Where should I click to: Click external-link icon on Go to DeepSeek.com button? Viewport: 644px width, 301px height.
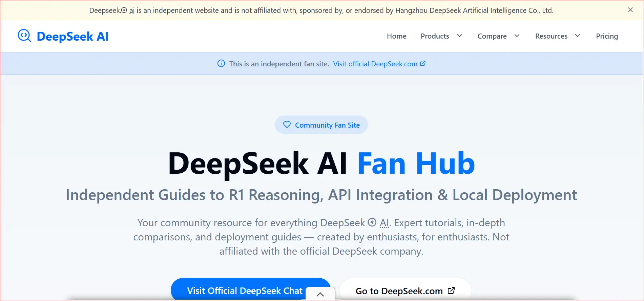pyautogui.click(x=451, y=291)
